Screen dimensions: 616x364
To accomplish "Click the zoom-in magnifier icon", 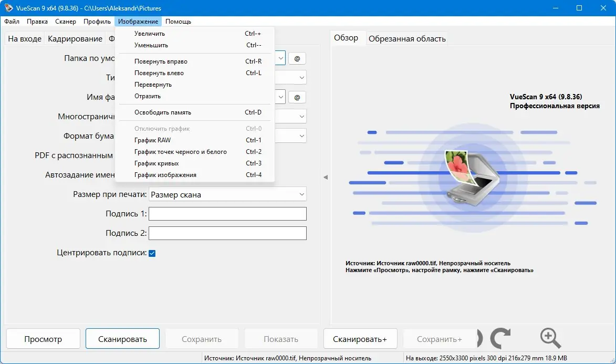I will coord(550,338).
